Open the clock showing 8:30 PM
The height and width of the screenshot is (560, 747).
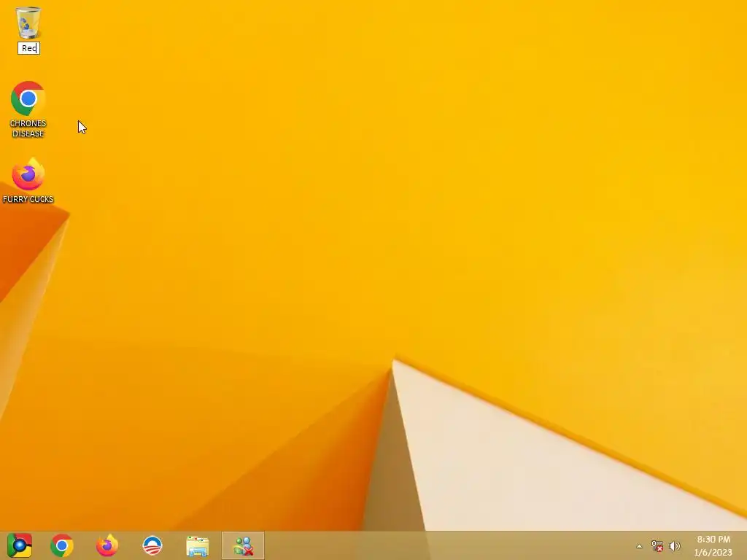[713, 545]
